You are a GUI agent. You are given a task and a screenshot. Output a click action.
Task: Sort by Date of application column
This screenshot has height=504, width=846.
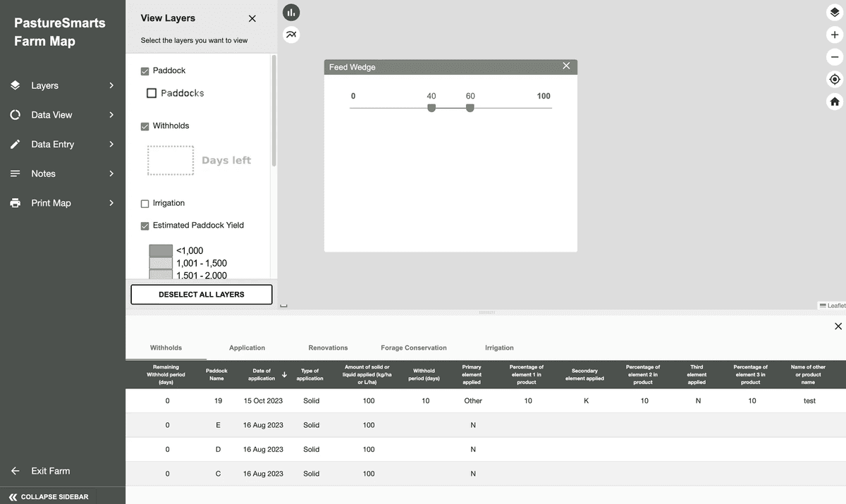point(262,374)
